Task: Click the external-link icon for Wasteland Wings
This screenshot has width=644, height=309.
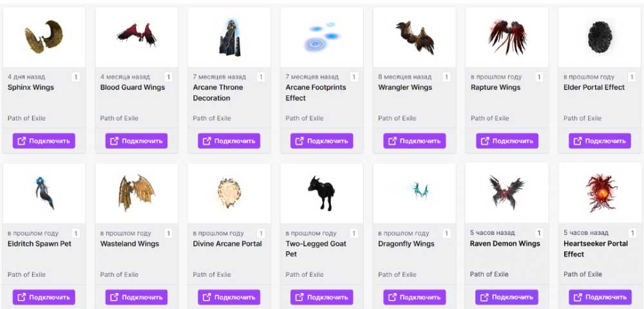Action: tap(115, 297)
